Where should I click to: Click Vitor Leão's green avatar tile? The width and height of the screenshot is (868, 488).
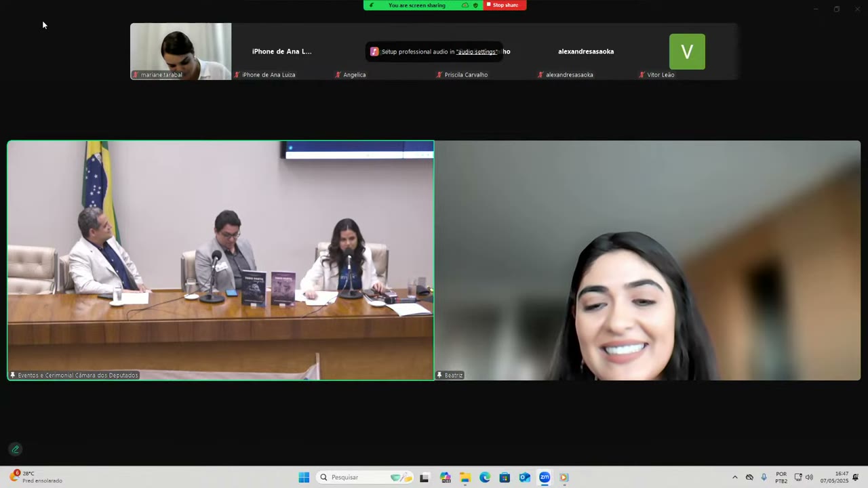coord(687,52)
